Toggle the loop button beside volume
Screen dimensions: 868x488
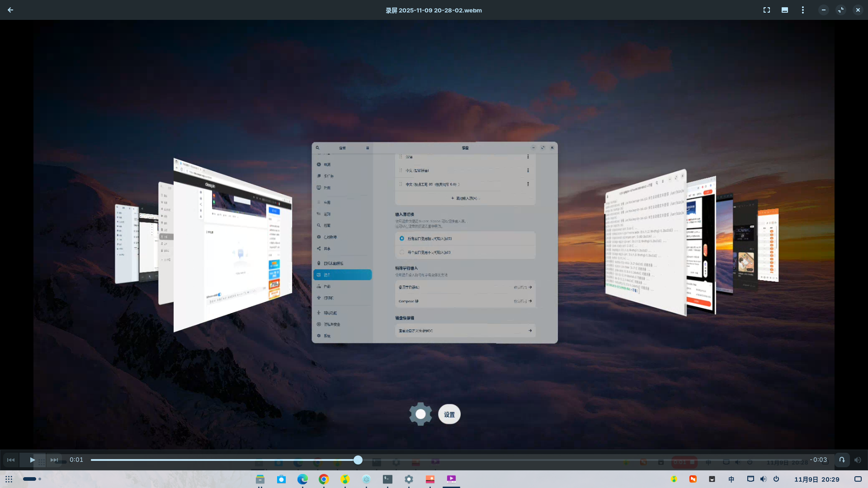point(842,460)
